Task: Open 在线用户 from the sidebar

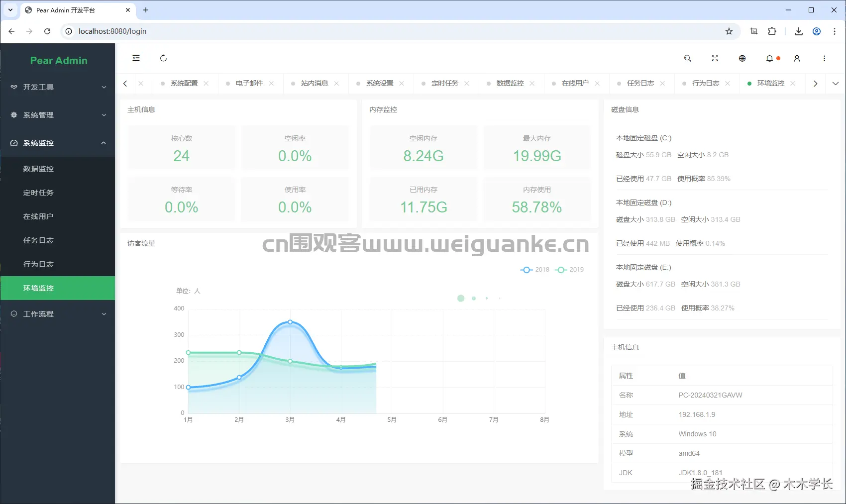Action: tap(38, 216)
